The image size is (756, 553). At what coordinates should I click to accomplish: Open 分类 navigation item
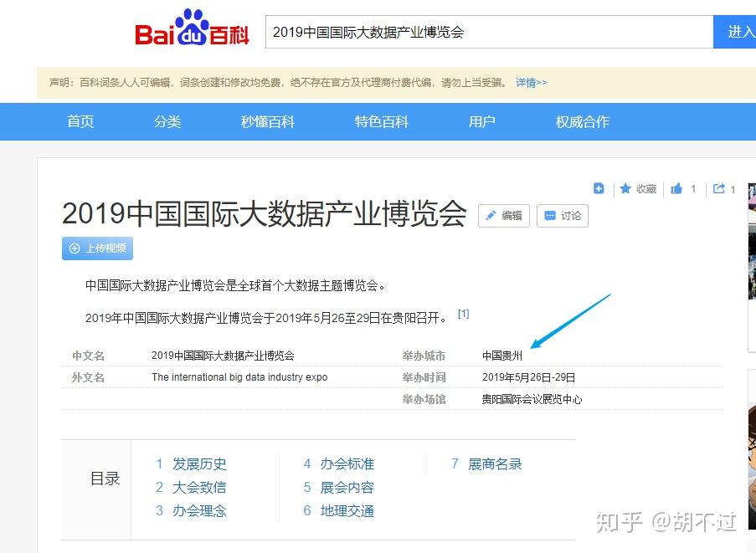(167, 121)
